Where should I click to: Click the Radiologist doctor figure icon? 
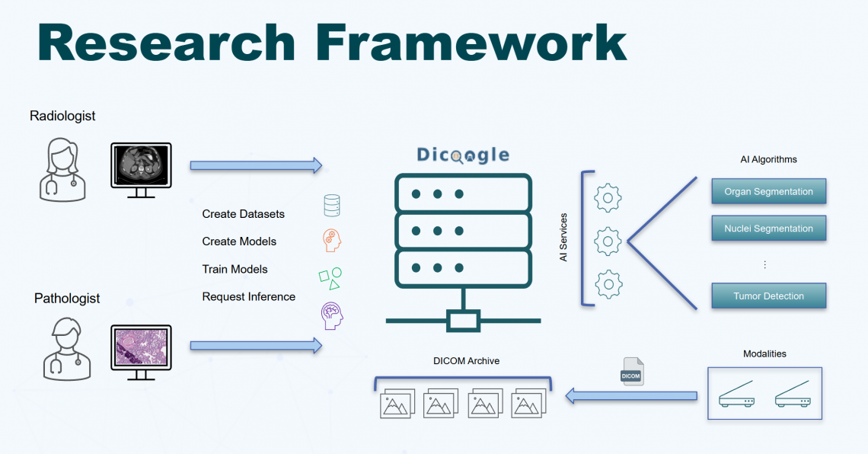[x=62, y=169]
